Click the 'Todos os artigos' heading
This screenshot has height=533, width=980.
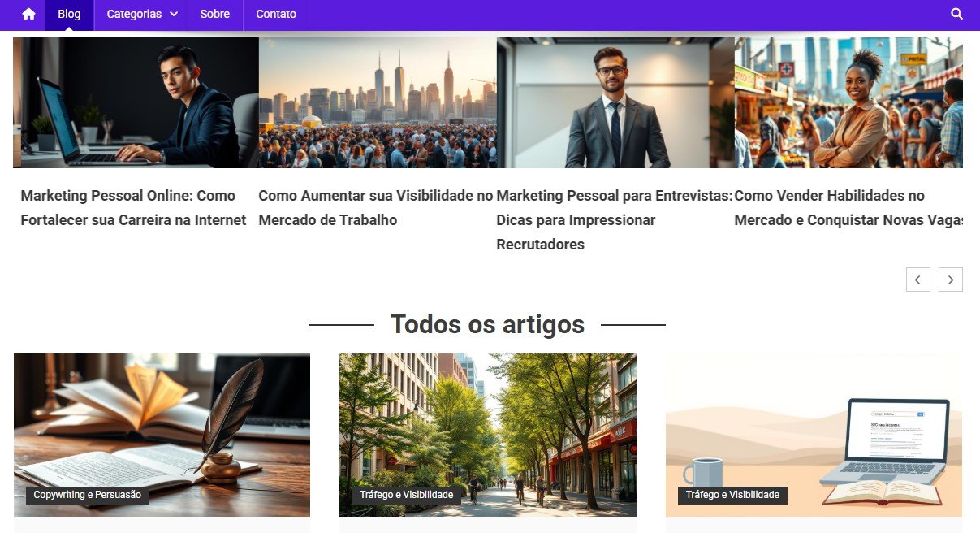(487, 324)
